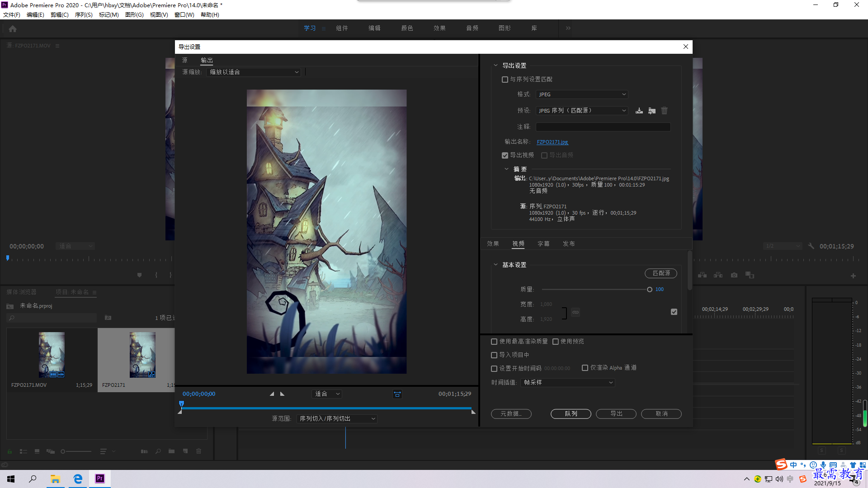Click the new bin folder icon

point(171,451)
